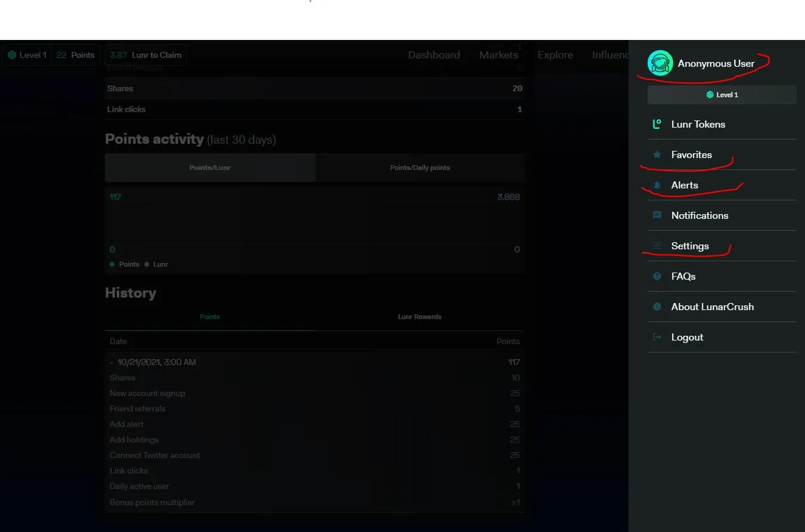Go to Explore in top navigation
805x532 pixels.
point(555,55)
